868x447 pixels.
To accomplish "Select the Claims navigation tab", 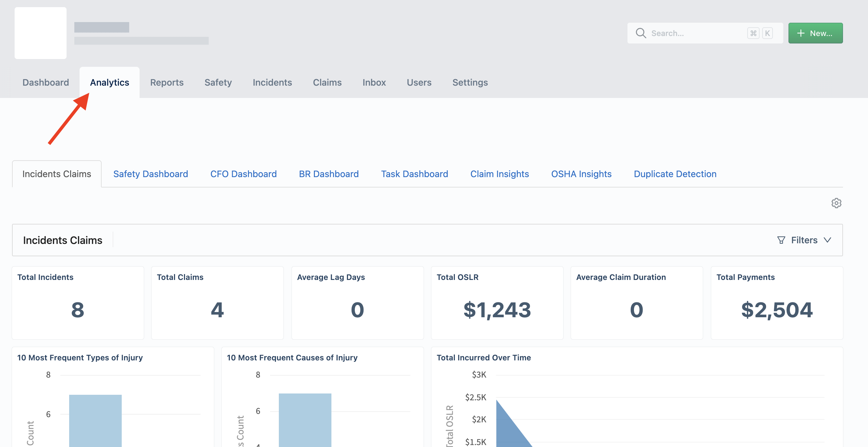I will tap(327, 82).
